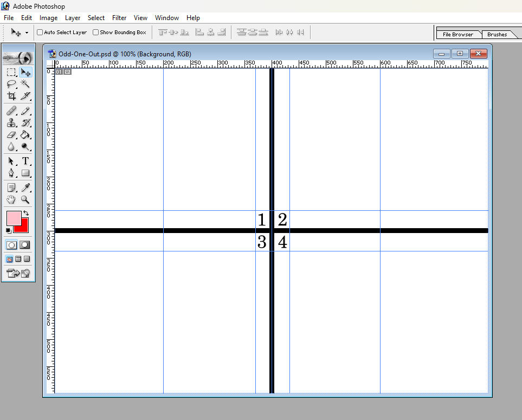Select the Type tool
This screenshot has height=420, width=522.
25,161
